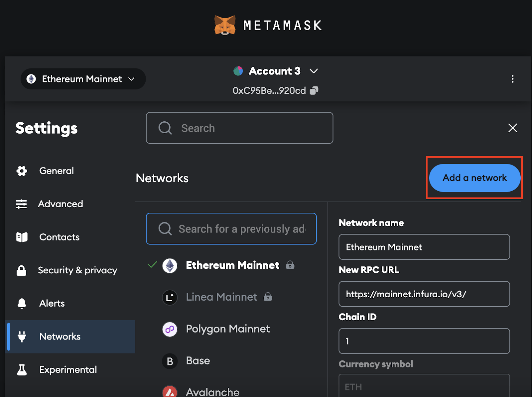The width and height of the screenshot is (532, 397).
Task: Select Linea Mainnet from the network list
Action: (221, 297)
